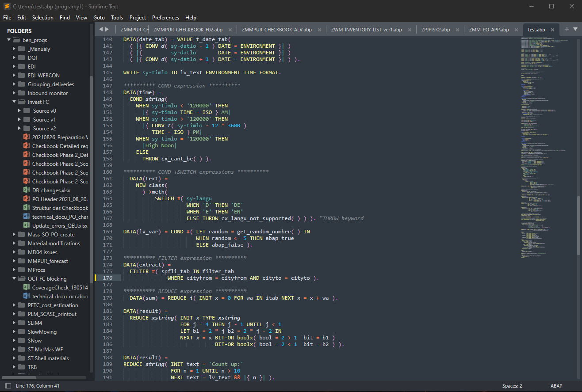Collapse the OCT FC blocking folder

pos(15,278)
